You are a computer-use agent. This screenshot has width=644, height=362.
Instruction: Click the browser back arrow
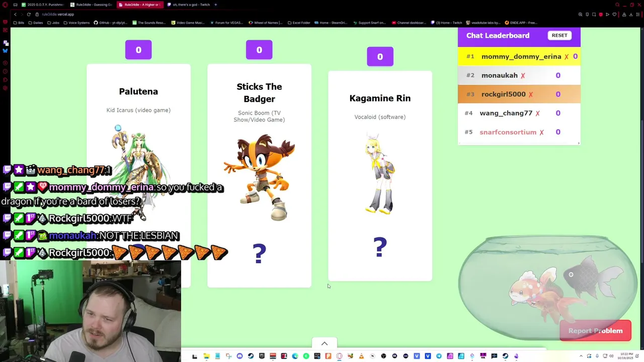pos(15,14)
